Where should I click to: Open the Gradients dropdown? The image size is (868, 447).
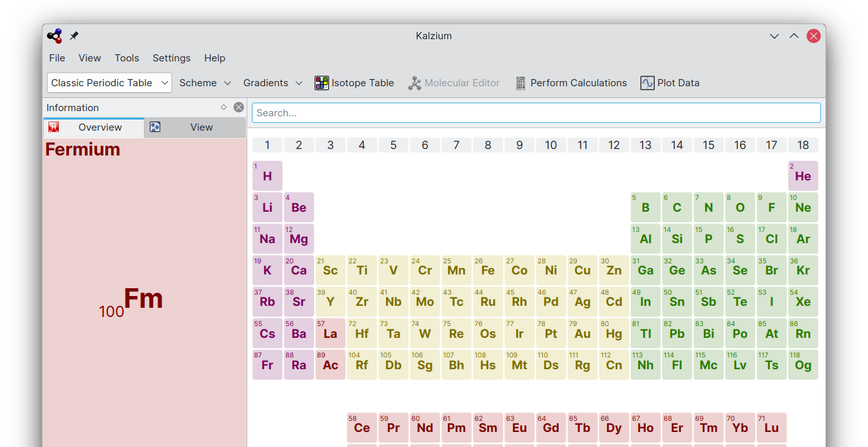(x=272, y=83)
